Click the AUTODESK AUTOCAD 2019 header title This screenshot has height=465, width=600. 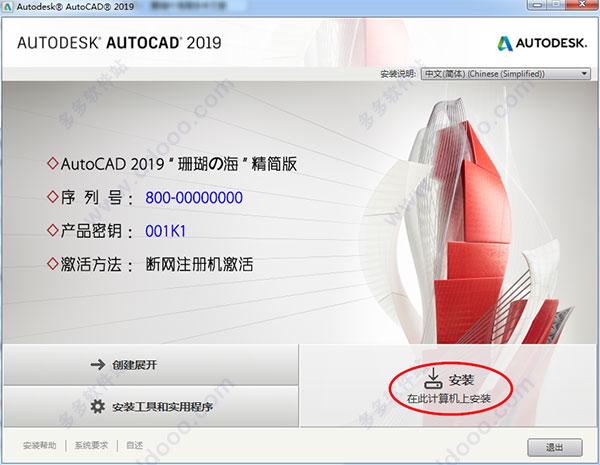click(119, 43)
